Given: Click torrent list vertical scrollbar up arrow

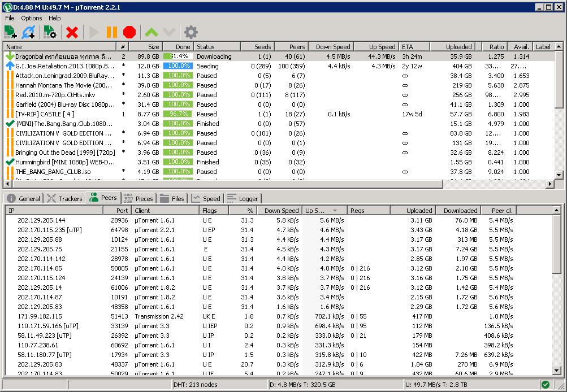Looking at the screenshot, I should [559, 47].
